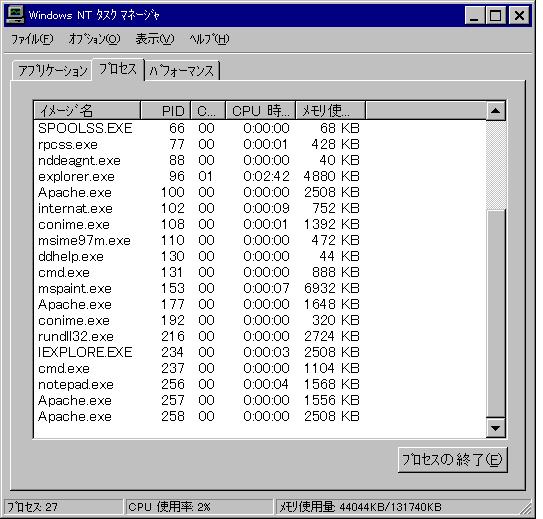This screenshot has height=519, width=543.
Task: Select Apache.exe with PID 258
Action: click(x=260, y=416)
